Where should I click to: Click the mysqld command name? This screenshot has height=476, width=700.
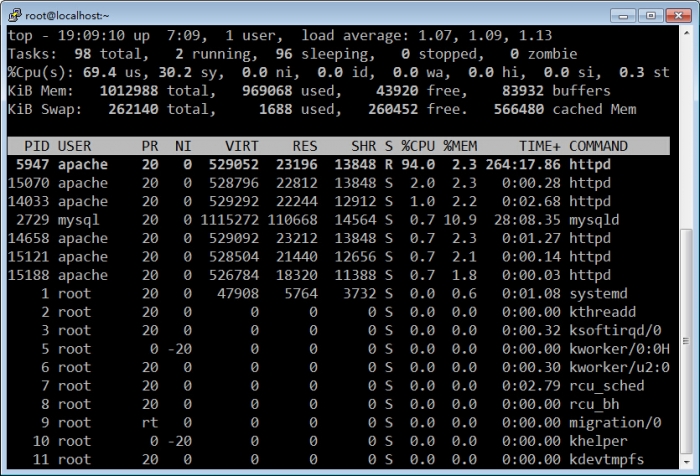(594, 220)
